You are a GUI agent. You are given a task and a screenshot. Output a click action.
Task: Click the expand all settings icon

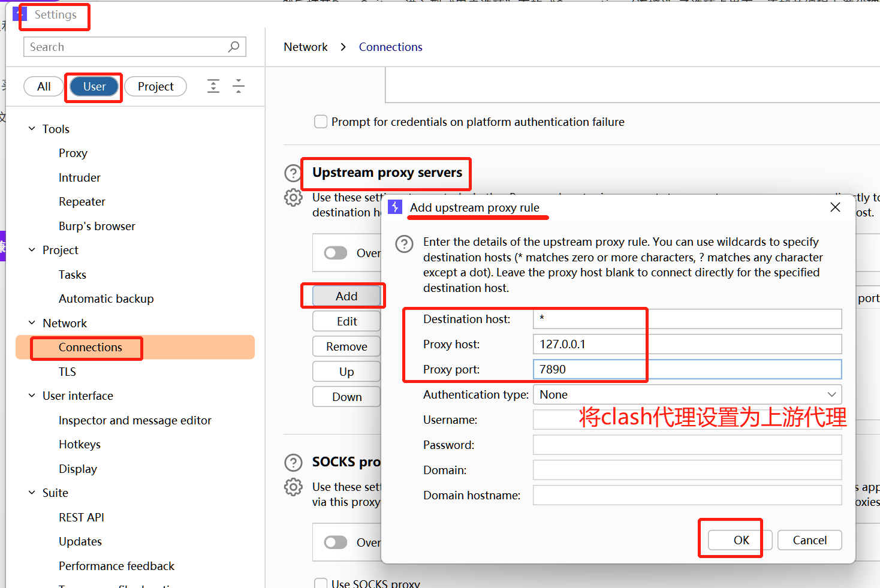click(213, 86)
